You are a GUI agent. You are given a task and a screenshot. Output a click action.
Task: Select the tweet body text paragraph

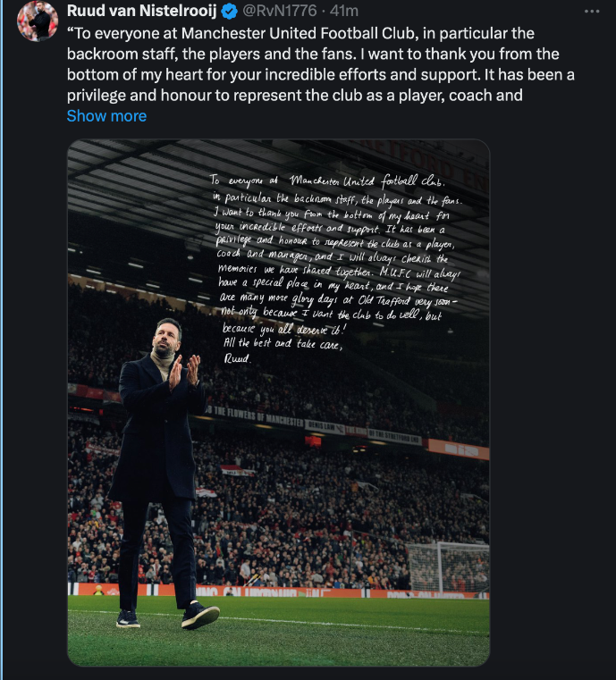pyautogui.click(x=321, y=64)
